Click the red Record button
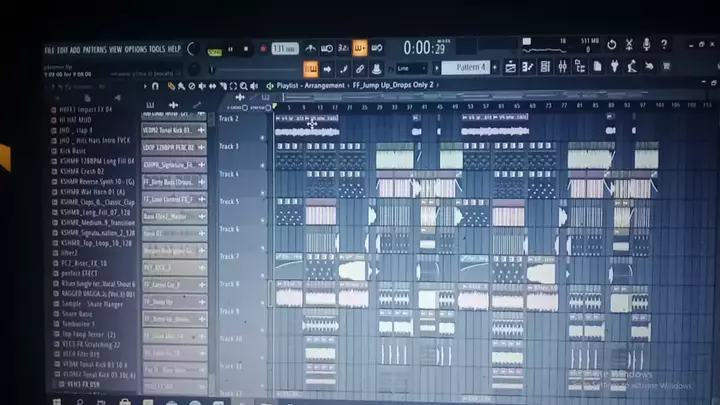Image resolution: width=720 pixels, height=405 pixels. point(263,48)
